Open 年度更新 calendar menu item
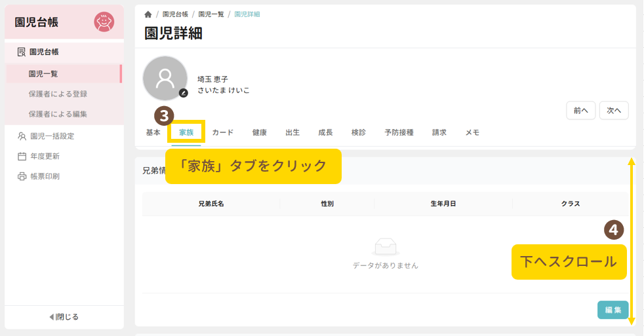644x336 pixels. coord(45,157)
